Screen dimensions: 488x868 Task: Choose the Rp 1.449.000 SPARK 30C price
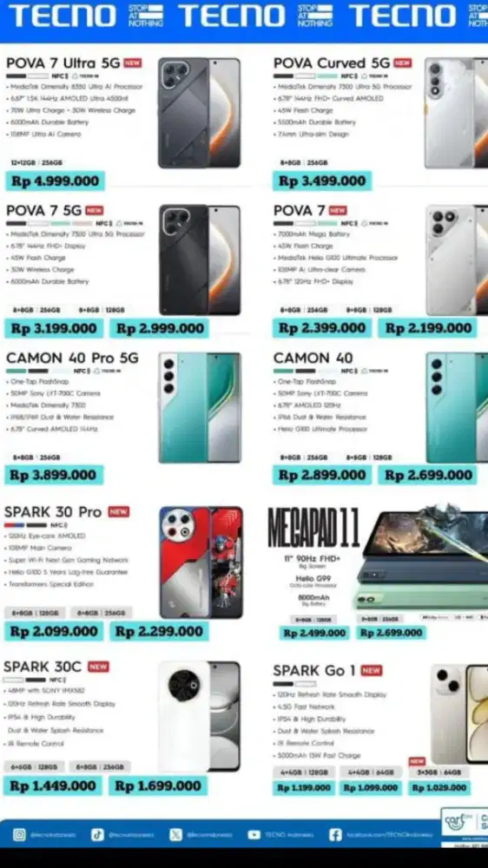(x=53, y=786)
